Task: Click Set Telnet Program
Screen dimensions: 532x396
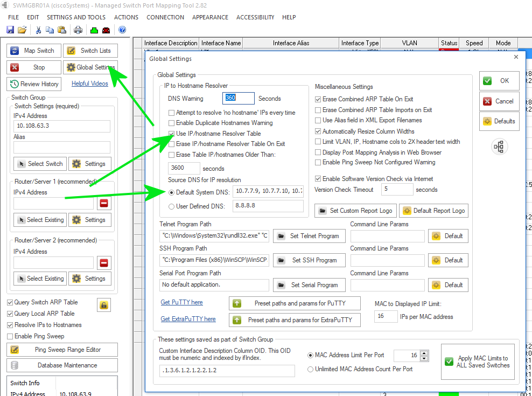Action: click(309, 236)
